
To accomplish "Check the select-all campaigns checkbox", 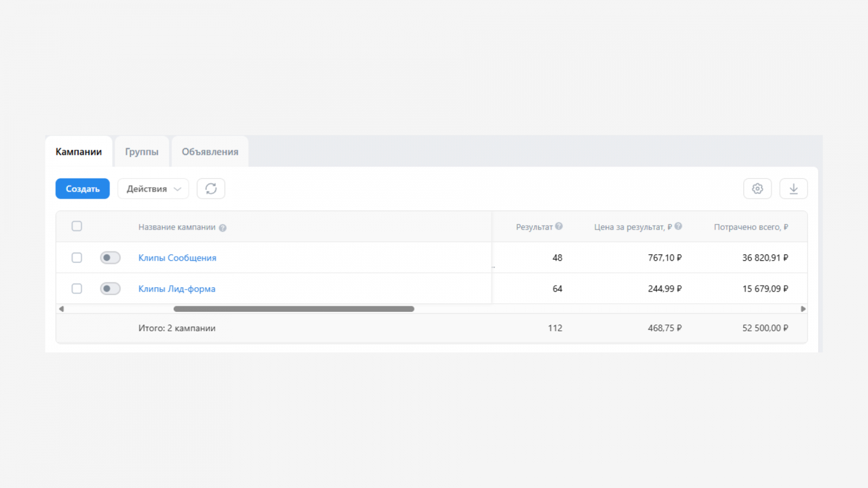I will pos(77,226).
